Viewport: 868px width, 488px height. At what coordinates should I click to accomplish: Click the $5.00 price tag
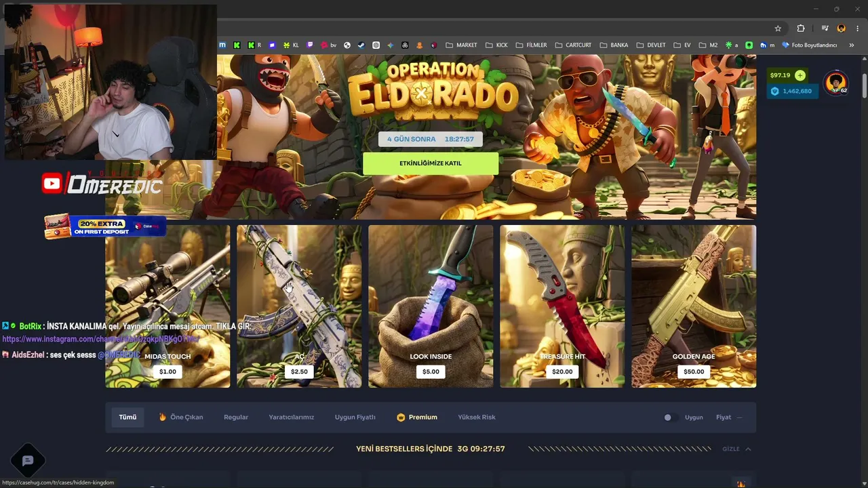coord(431,371)
